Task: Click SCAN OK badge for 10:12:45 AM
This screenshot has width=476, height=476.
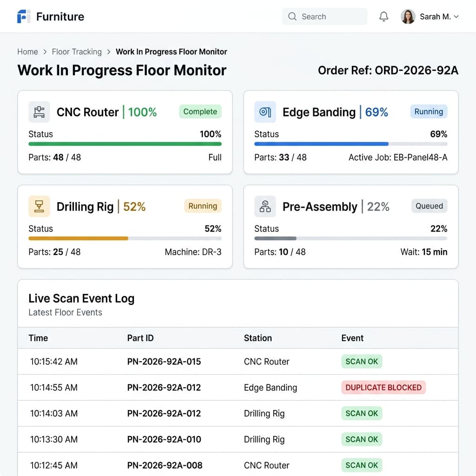Action: (362, 465)
